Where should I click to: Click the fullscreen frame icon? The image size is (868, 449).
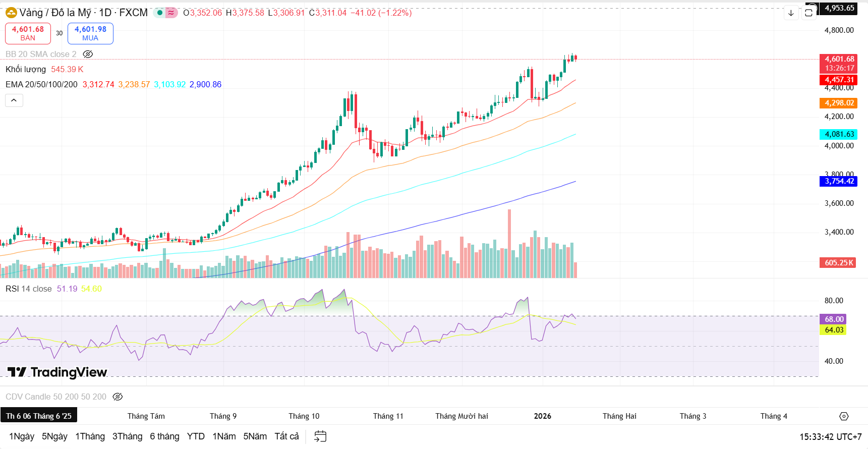(x=808, y=13)
